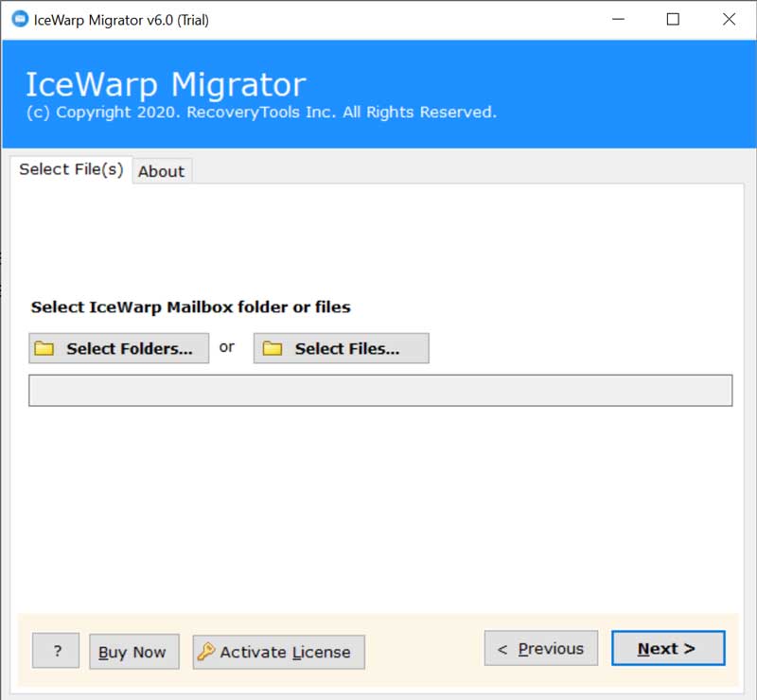Viewport: 757px width, 700px height.
Task: Go back with the Previous button
Action: point(540,648)
